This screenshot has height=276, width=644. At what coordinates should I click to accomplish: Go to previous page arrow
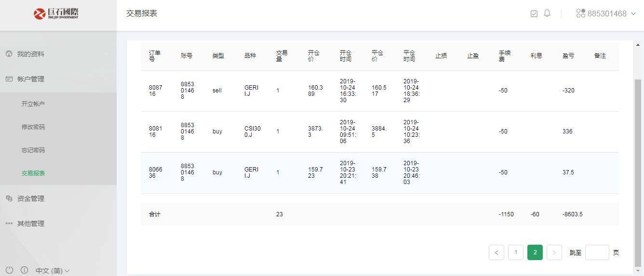(x=496, y=252)
